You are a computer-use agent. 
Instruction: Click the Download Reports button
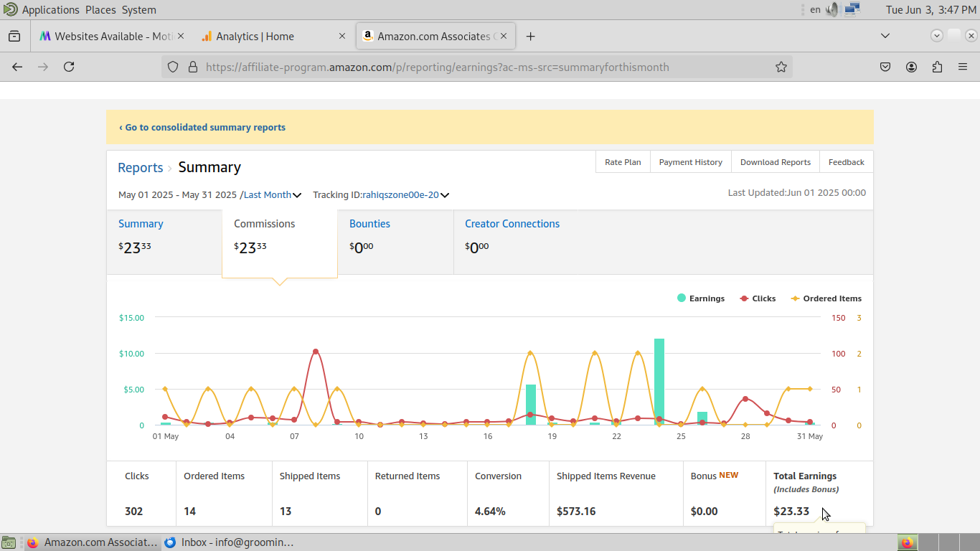pos(775,162)
